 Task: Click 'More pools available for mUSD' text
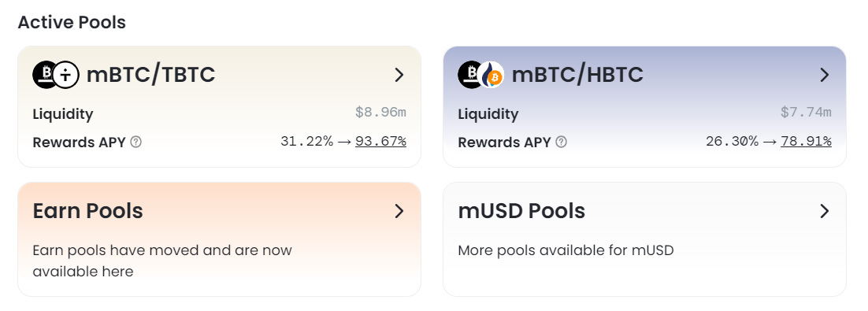(x=566, y=250)
